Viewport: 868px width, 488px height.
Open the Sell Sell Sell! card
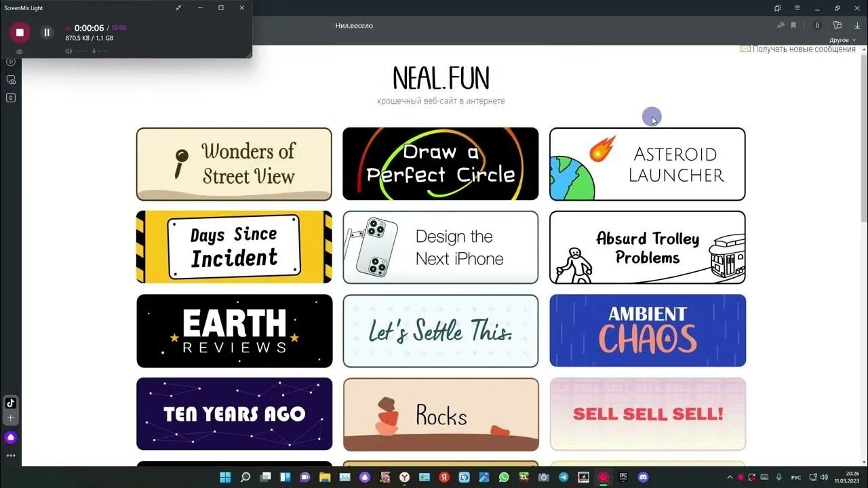[648, 414]
